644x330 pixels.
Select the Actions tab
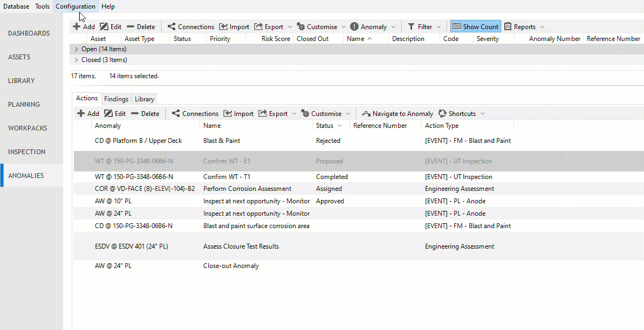[x=87, y=98]
